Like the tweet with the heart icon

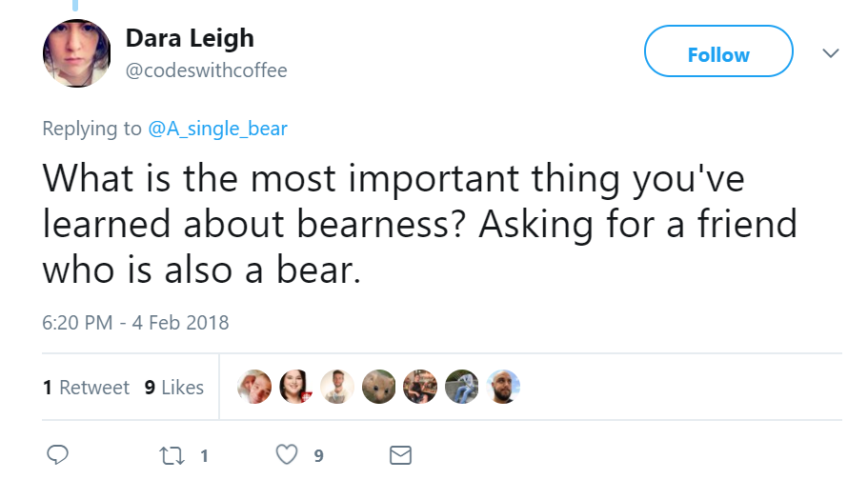287,455
